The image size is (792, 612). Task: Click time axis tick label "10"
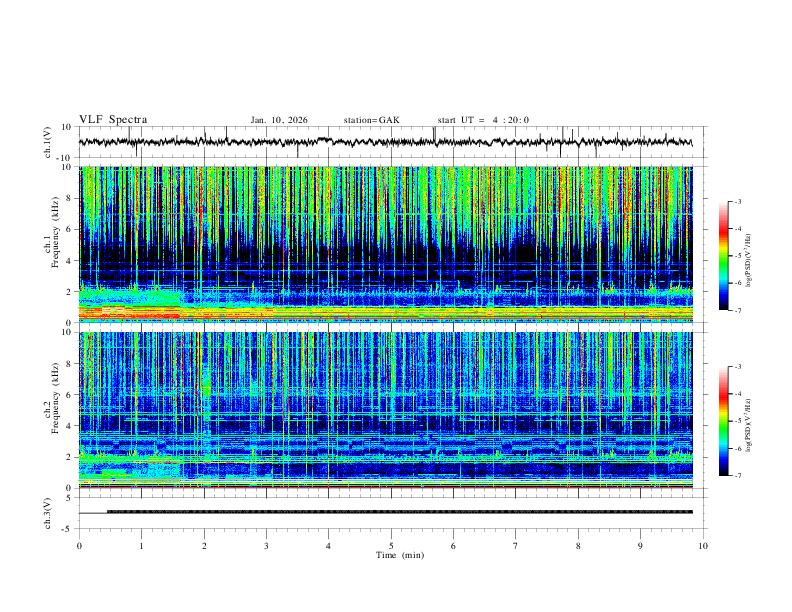703,546
